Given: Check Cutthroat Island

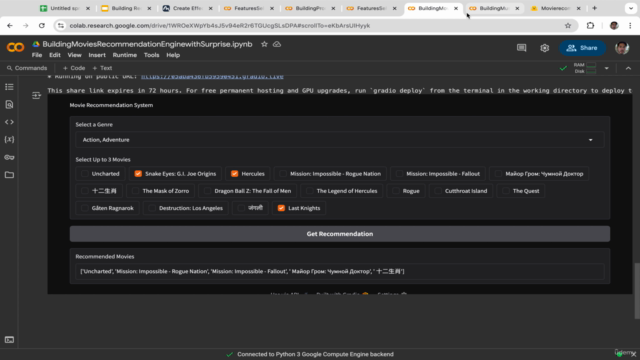Looking at the screenshot, I should [x=438, y=191].
